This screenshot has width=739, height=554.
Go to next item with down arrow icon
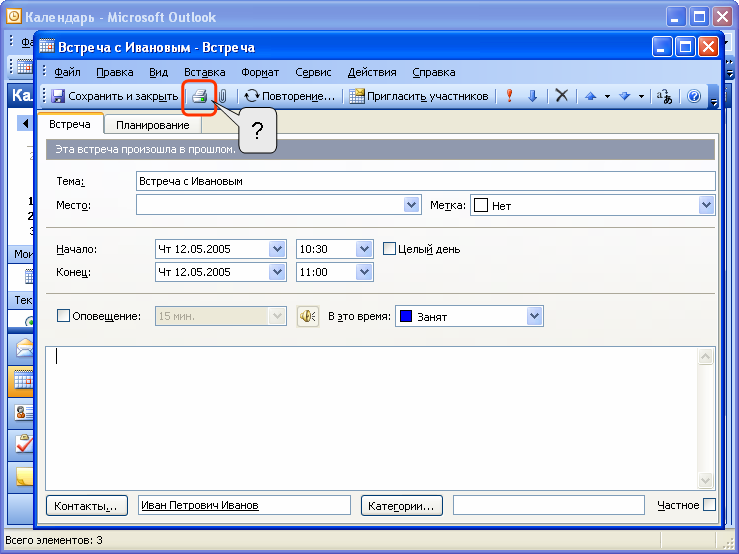(624, 96)
